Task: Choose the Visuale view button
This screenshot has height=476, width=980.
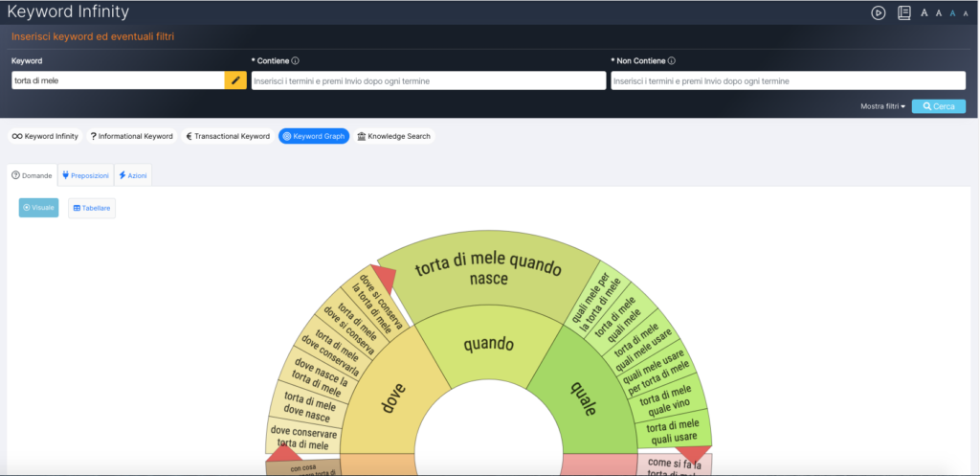Action: pos(38,208)
